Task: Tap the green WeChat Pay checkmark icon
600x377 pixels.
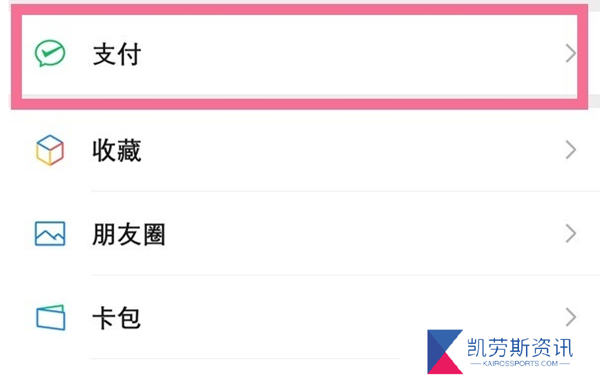Action: coord(50,53)
